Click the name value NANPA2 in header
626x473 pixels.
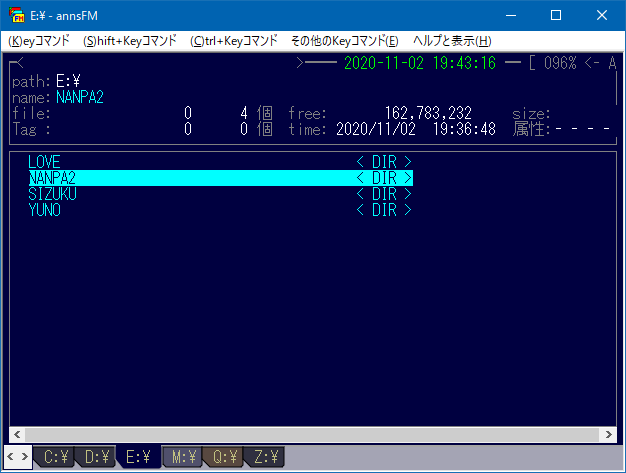[x=80, y=97]
